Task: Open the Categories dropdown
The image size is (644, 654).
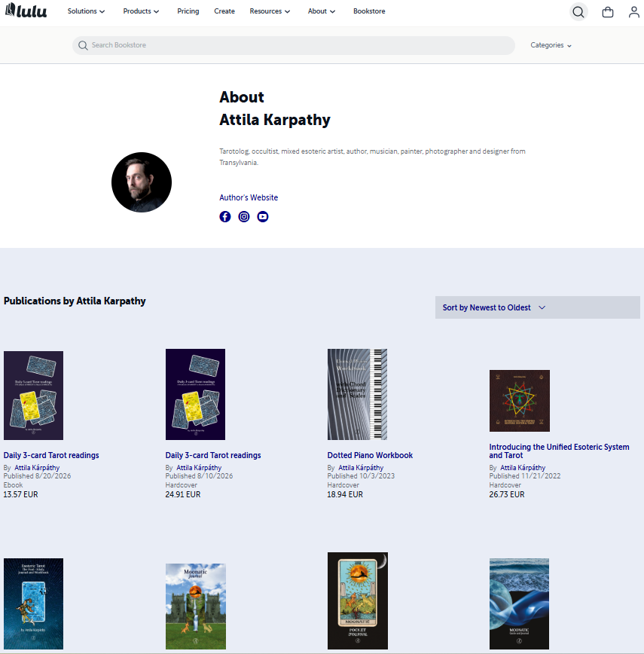Action: point(551,45)
